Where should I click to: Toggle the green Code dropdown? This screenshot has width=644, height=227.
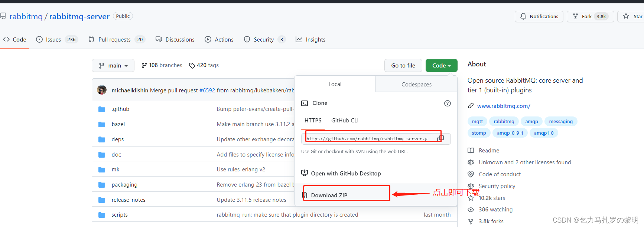[x=441, y=66]
